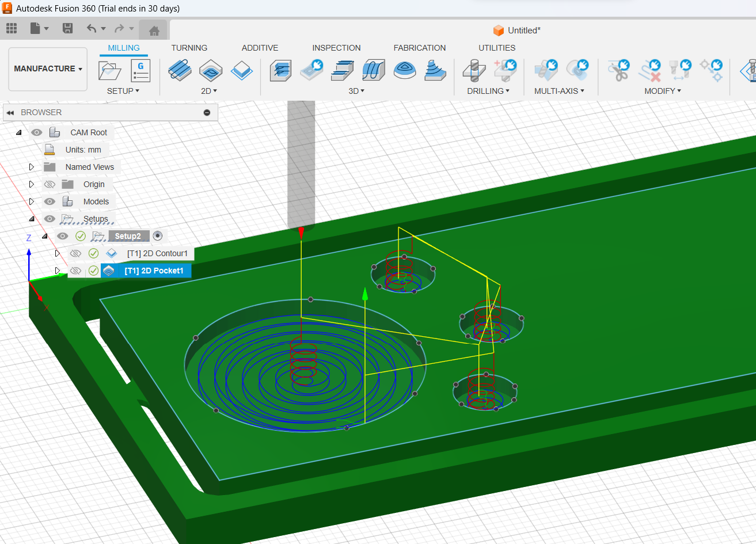
Task: Open the MODIFY dropdown menu
Action: 663,91
